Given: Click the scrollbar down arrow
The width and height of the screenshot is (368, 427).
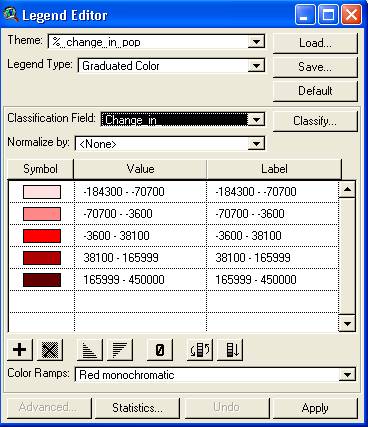Looking at the screenshot, I should click(347, 323).
